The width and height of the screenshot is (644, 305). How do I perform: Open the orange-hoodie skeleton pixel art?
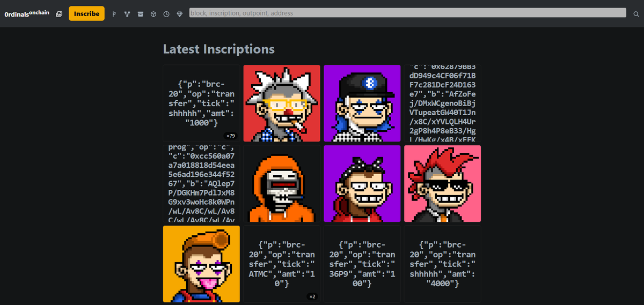tap(282, 183)
